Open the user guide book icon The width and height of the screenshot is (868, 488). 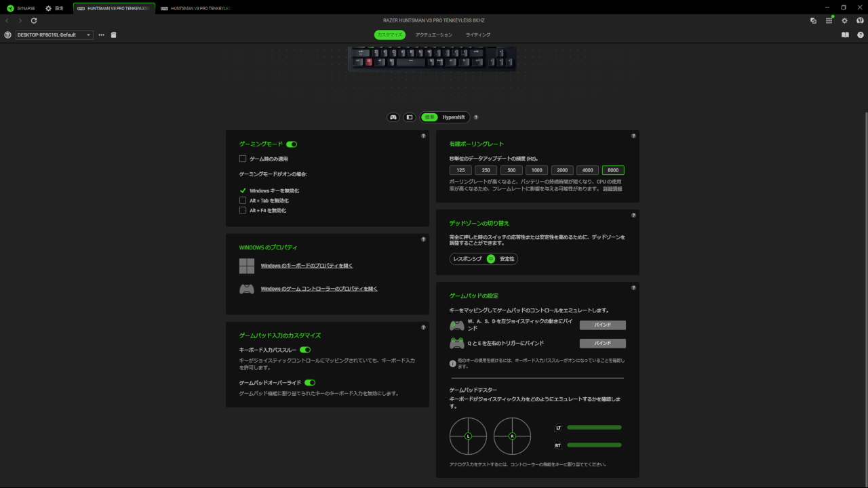tap(845, 35)
